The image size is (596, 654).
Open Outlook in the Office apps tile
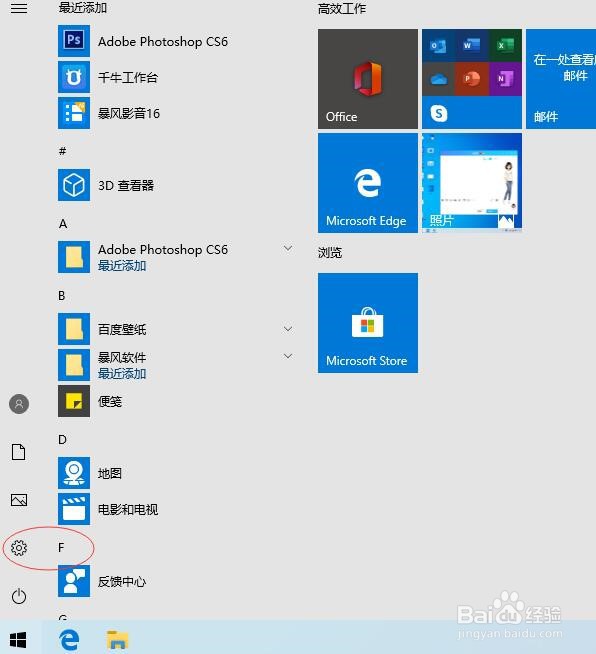click(x=438, y=45)
